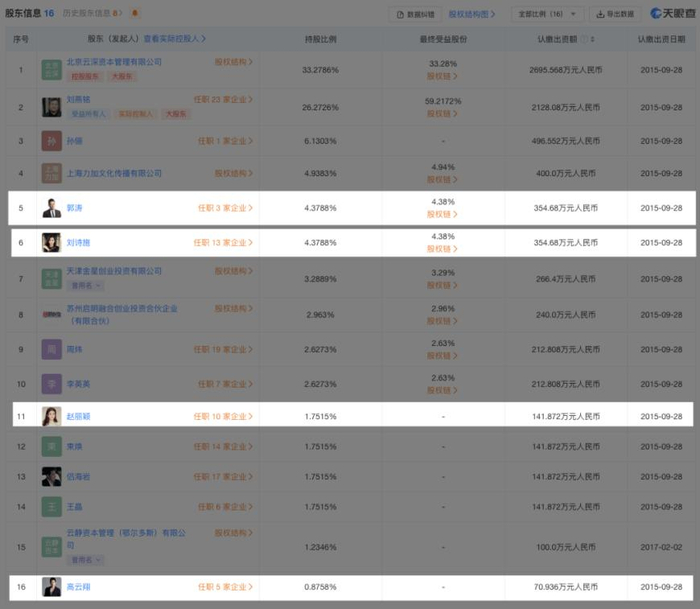700x609 pixels.
Task: Expand 任职 3 家企业 for 郭涛
Action: pyautogui.click(x=225, y=208)
